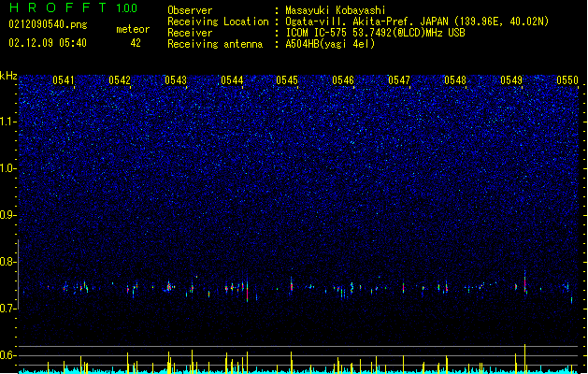Click the 0550 time marker

tap(567, 80)
